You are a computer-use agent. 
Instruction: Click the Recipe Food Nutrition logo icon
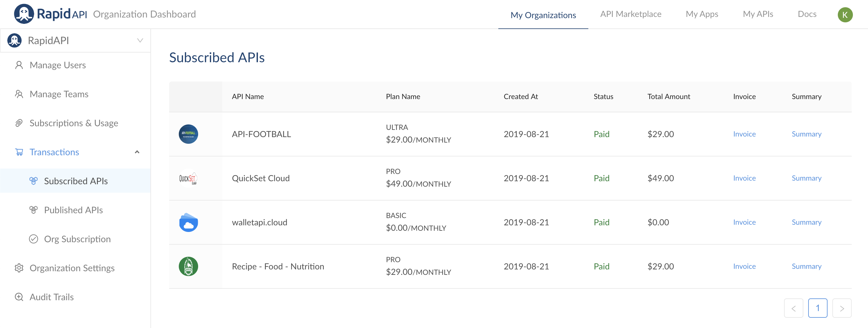click(x=188, y=266)
